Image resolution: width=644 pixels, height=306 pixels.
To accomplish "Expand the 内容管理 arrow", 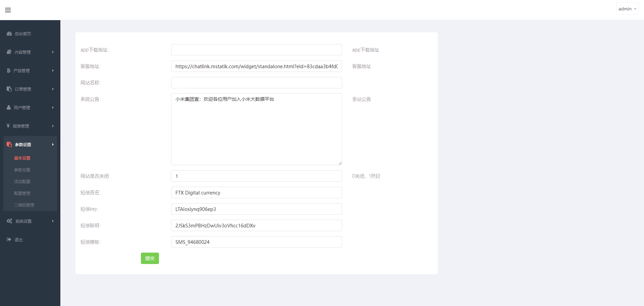I will [x=53, y=52].
